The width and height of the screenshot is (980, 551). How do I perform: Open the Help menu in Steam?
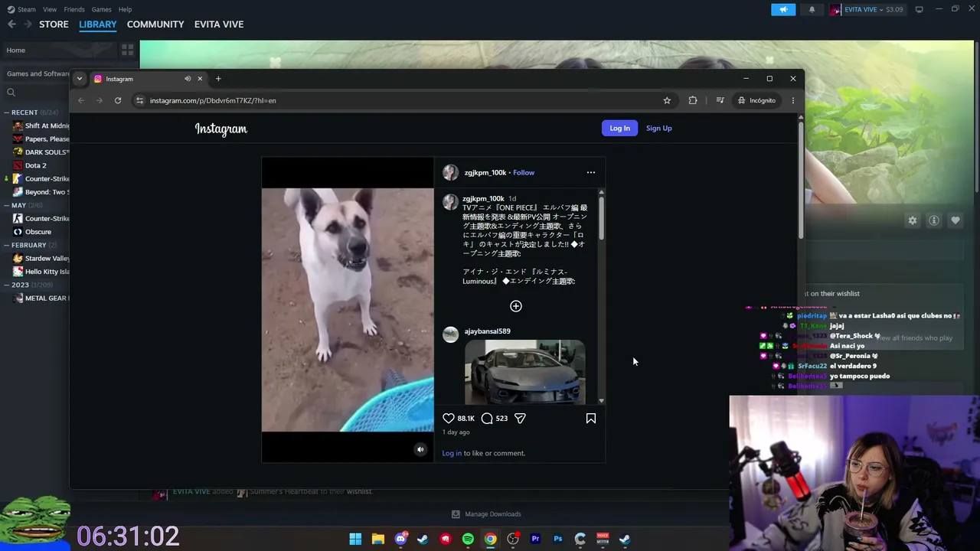click(125, 9)
